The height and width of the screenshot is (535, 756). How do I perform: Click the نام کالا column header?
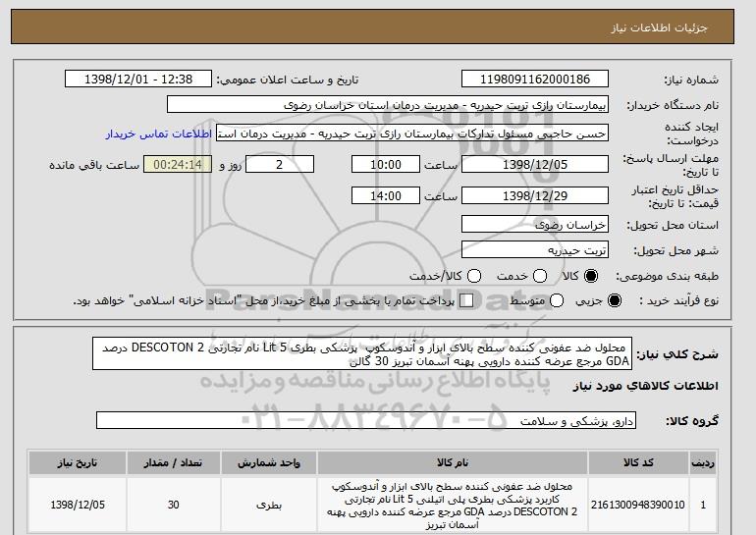click(453, 462)
